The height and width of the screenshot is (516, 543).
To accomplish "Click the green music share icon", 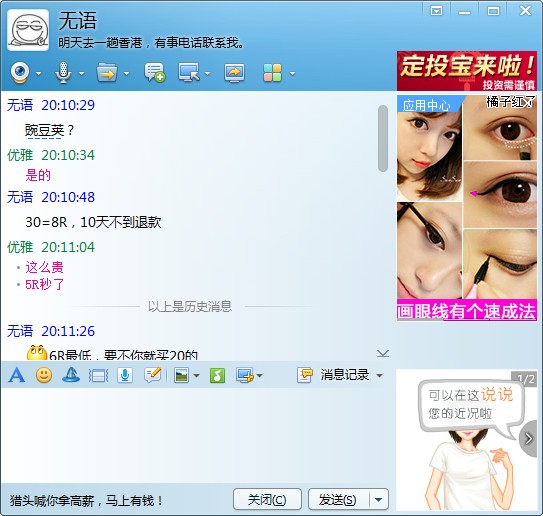I will click(217, 375).
